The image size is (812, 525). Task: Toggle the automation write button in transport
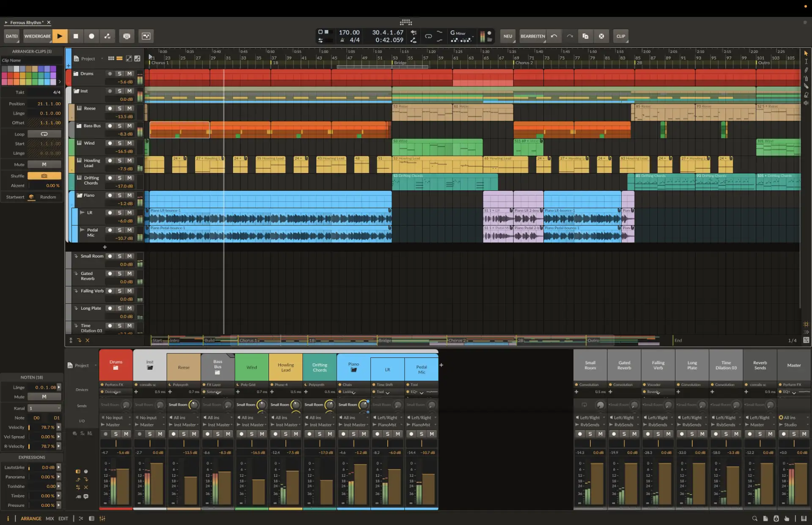pyautogui.click(x=107, y=36)
